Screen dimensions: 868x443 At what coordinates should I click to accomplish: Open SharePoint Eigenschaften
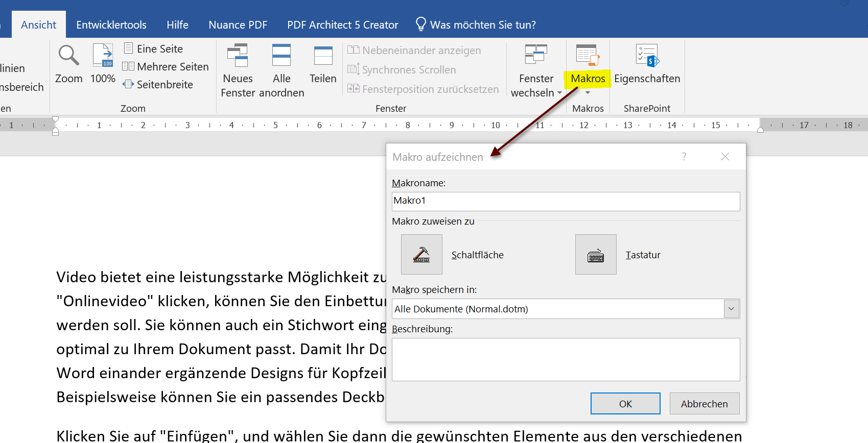coord(647,64)
